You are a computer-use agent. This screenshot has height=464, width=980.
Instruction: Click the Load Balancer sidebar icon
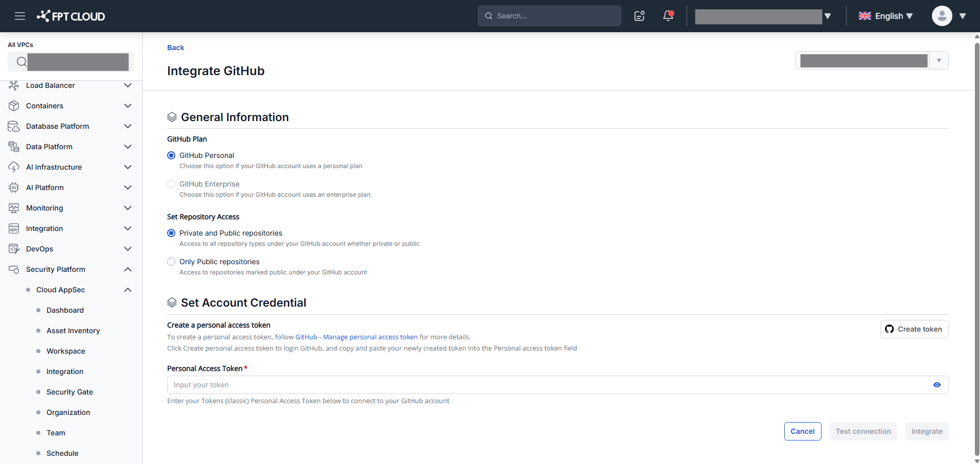click(14, 85)
